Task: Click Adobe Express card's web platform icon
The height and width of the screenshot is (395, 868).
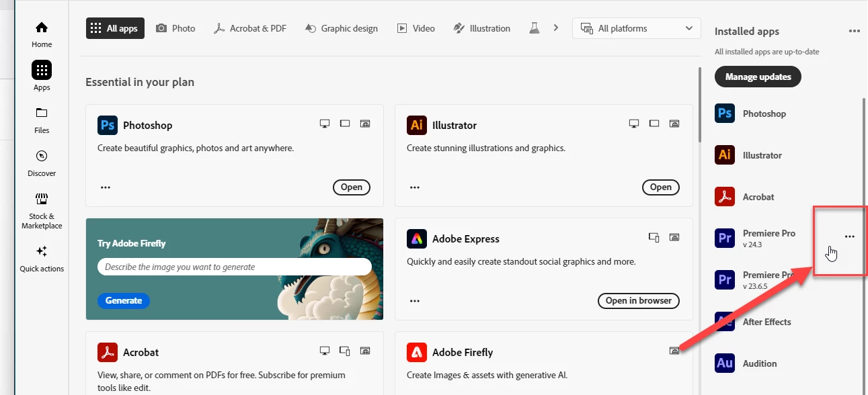Action: pos(674,237)
